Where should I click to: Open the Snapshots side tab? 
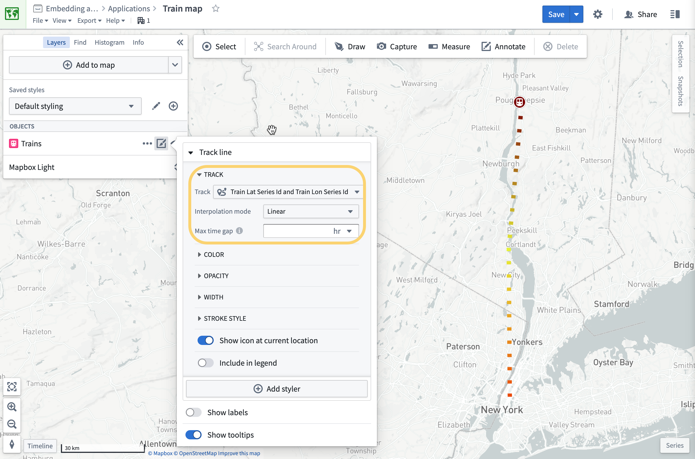[x=680, y=91]
